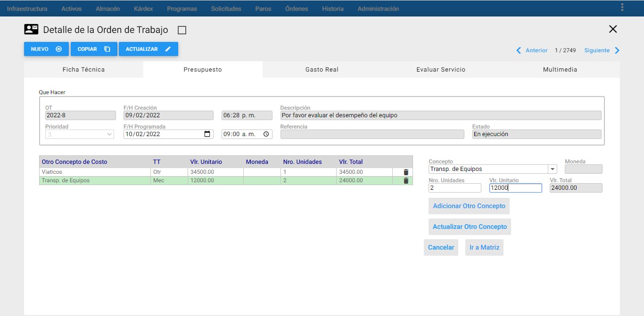Screen dimensions: 644x316
Task: Go to the Multimedia tab
Action: 560,69
